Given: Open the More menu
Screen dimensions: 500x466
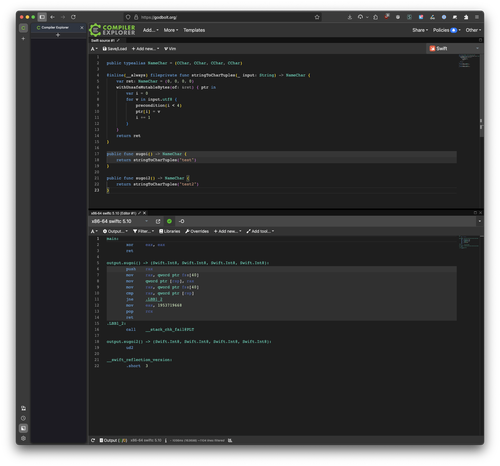Looking at the screenshot, I should tap(171, 30).
